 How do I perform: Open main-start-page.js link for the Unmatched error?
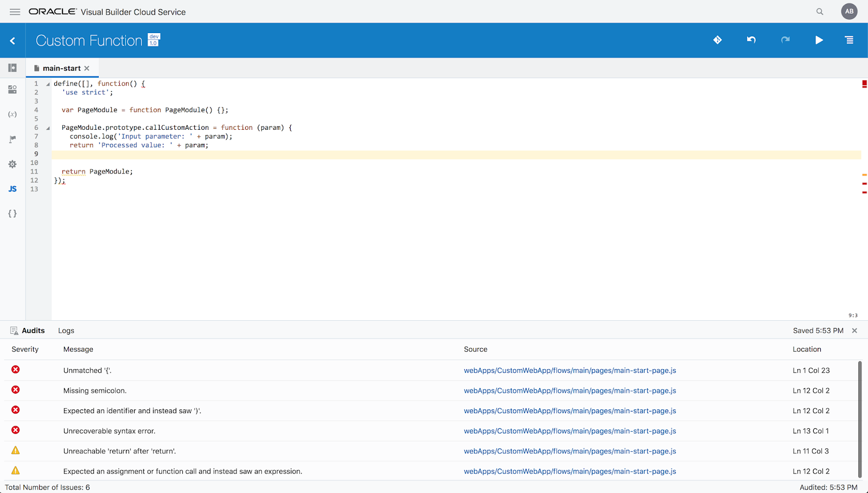(x=570, y=370)
